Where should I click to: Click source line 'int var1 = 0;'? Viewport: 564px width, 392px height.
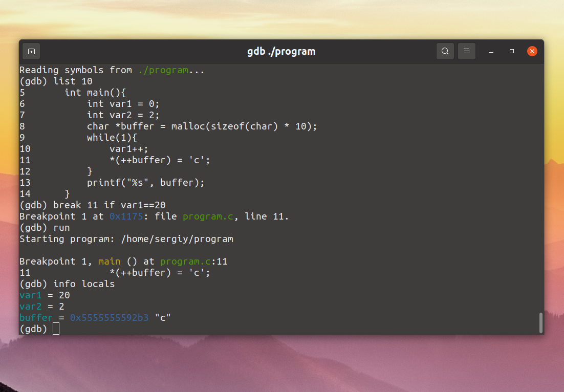point(123,104)
